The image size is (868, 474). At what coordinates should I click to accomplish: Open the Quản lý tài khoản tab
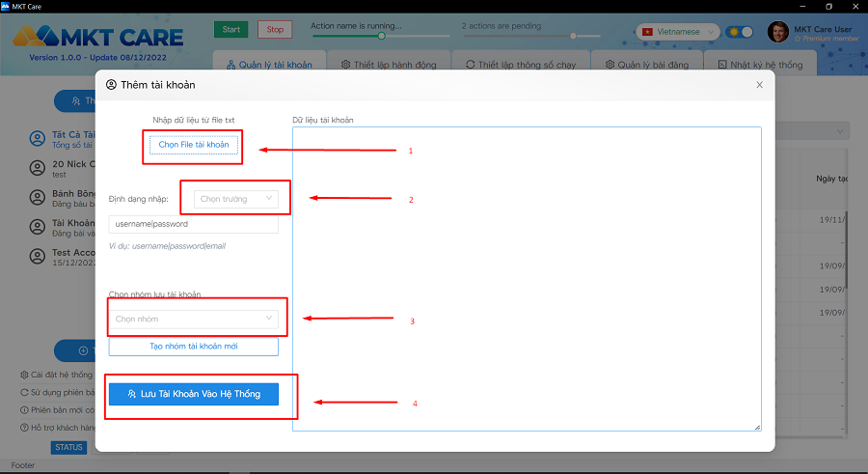click(x=269, y=65)
